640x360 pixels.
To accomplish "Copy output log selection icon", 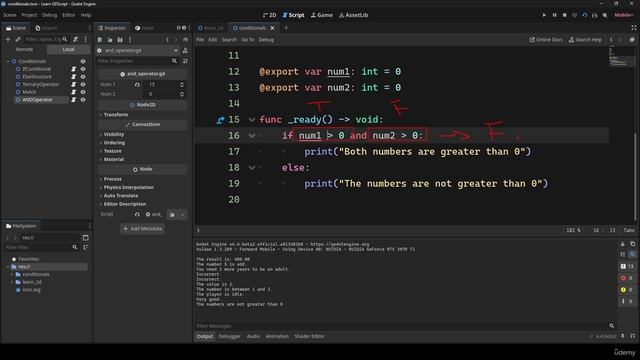I will (x=632, y=244).
